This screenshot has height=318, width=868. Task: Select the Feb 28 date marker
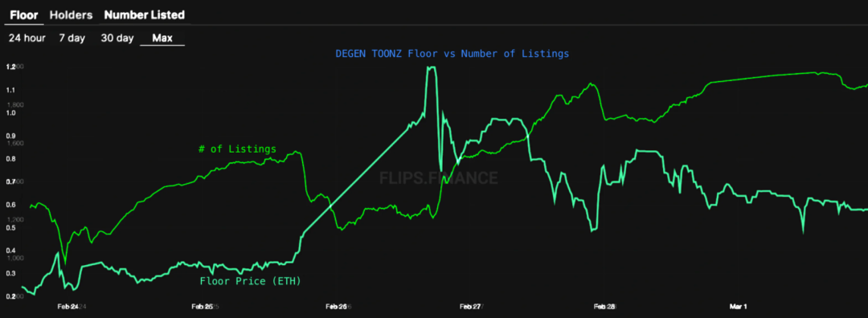click(x=604, y=307)
